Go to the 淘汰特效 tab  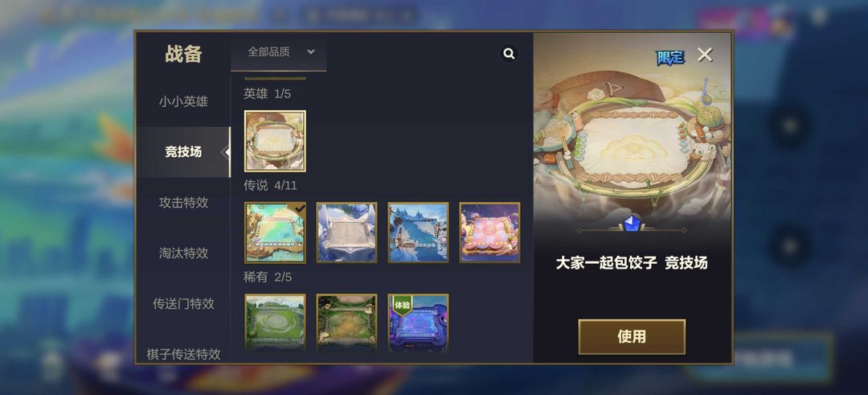pos(183,253)
